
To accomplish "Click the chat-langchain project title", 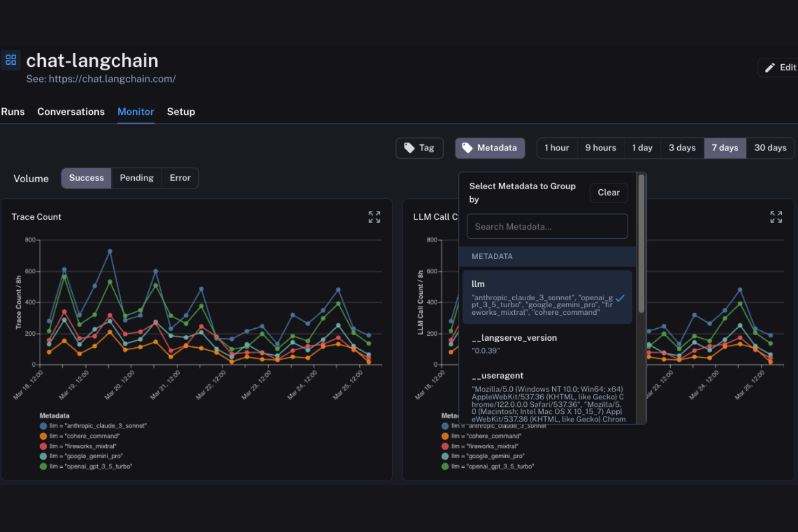I will (x=92, y=60).
